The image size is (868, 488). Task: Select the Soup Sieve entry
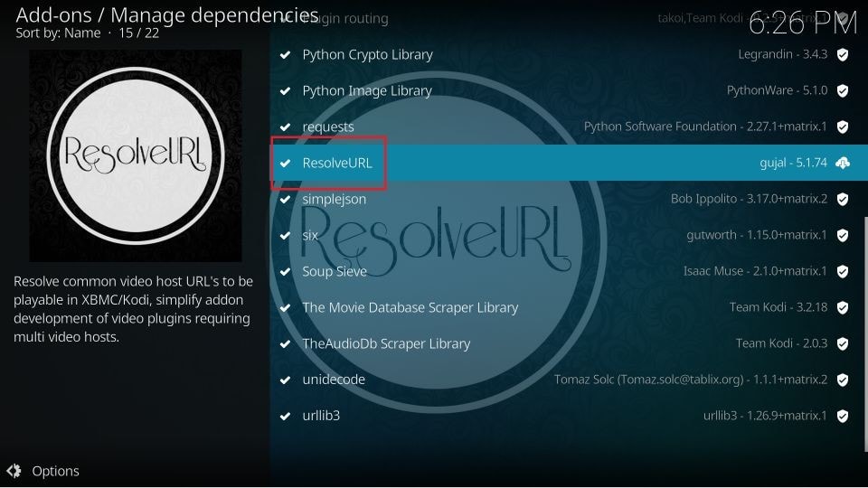point(569,271)
